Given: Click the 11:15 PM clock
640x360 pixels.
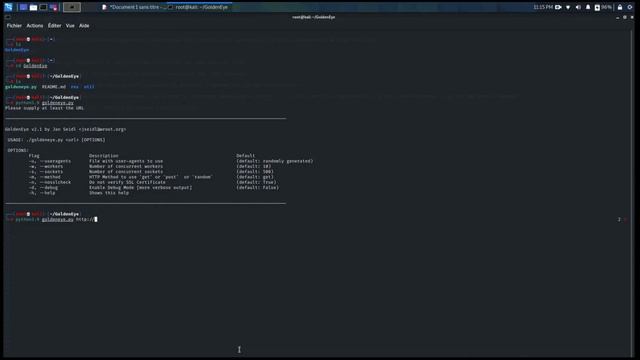Looking at the screenshot, I should coord(543,7).
